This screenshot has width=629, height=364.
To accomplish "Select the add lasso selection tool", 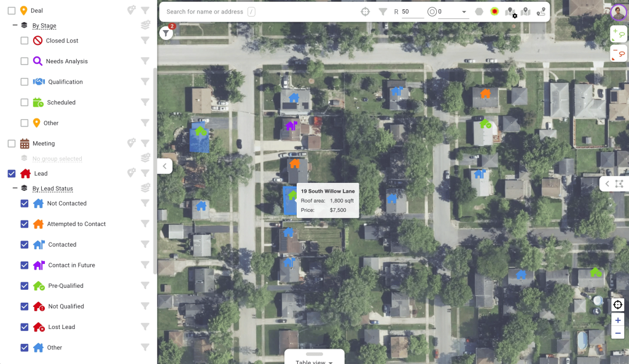I will tap(618, 34).
